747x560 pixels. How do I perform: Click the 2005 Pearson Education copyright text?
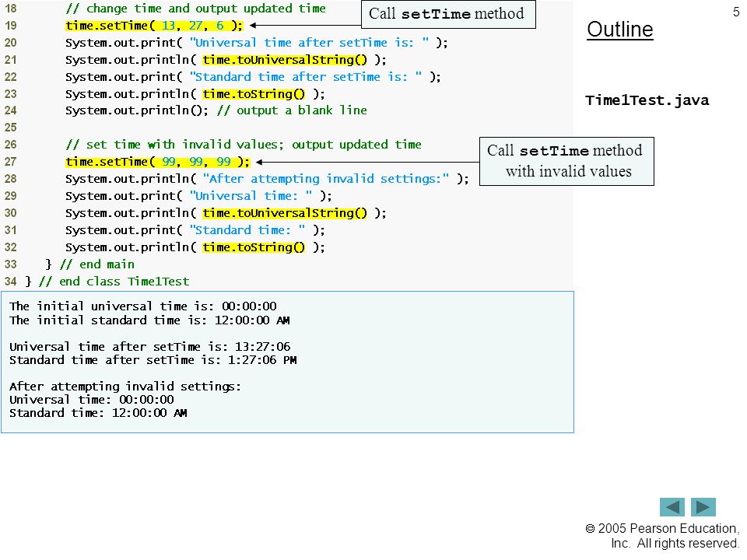pyautogui.click(x=661, y=536)
